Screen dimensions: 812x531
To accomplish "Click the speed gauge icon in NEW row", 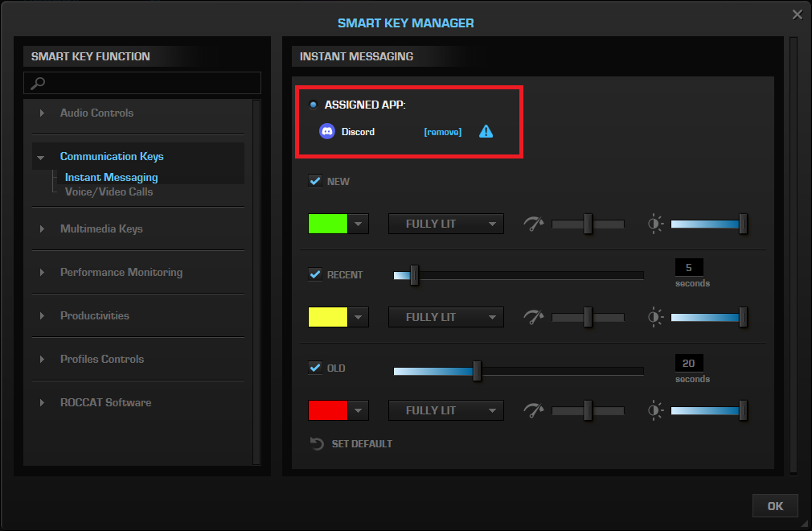I will pyautogui.click(x=533, y=224).
